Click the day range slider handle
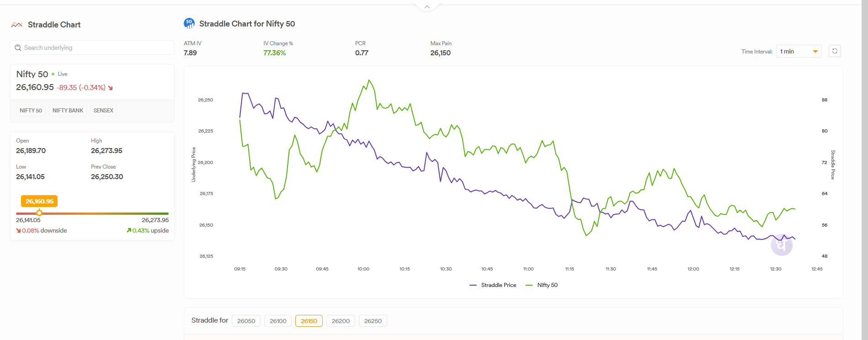Screen dimensions: 868x340 click(x=39, y=213)
